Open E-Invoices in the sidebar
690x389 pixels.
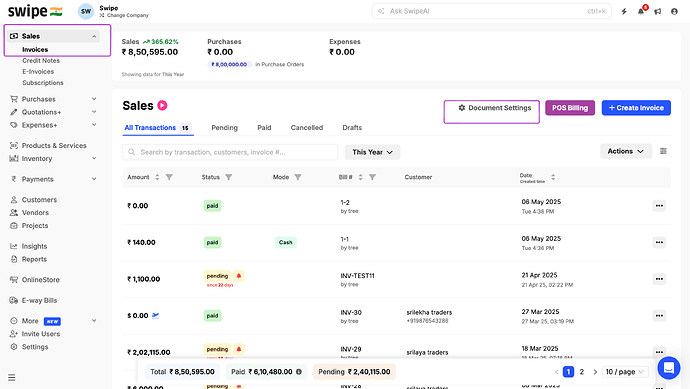coord(38,72)
